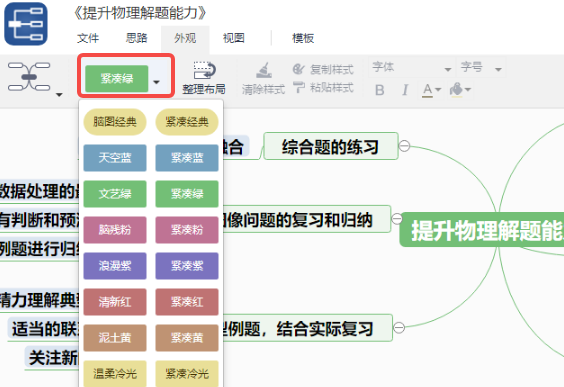Select the 精力理解典 leaf node
The height and width of the screenshot is (387, 564).
[39, 300]
